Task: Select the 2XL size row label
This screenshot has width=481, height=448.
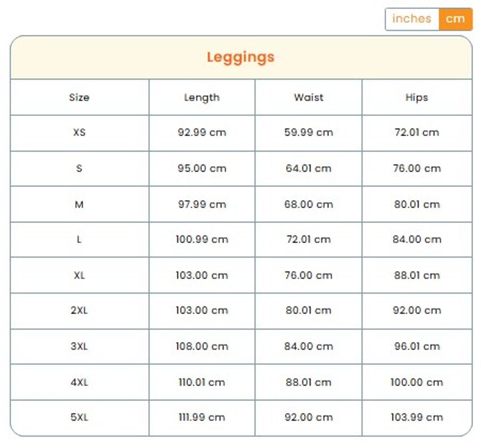Action: coord(79,310)
